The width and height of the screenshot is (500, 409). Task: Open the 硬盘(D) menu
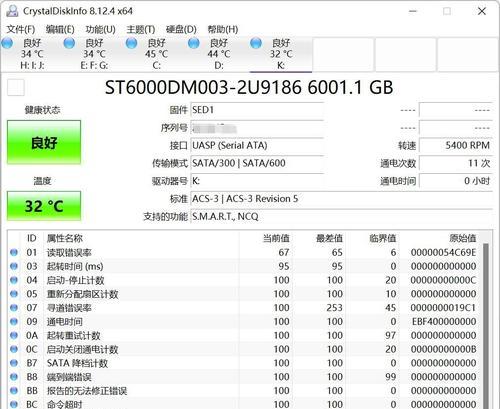(181, 29)
